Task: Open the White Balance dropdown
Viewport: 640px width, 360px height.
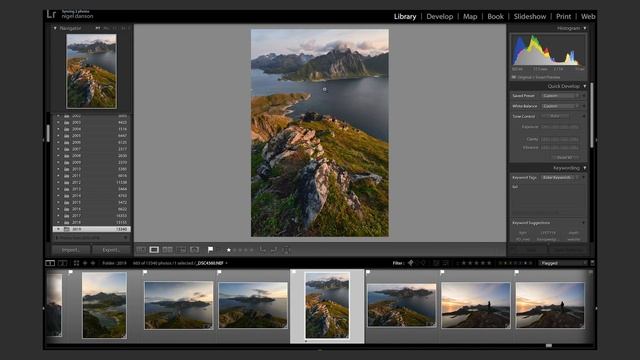Action: 560,106
